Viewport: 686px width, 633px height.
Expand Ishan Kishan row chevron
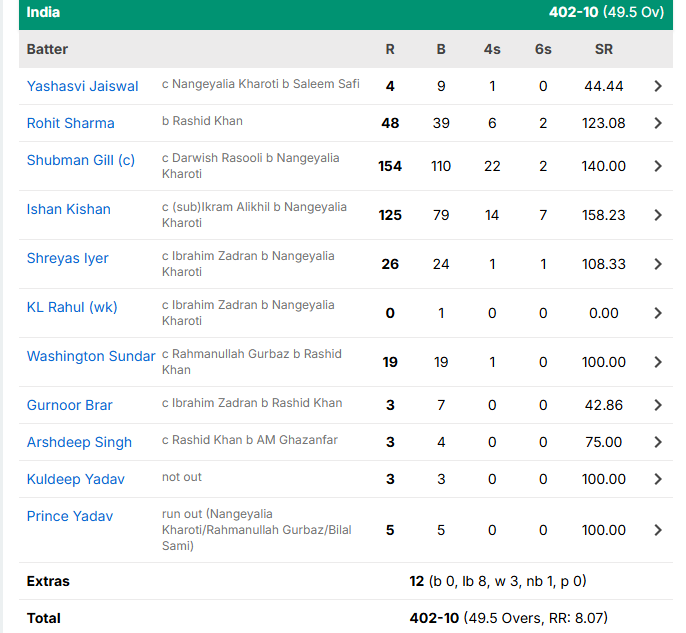point(658,215)
